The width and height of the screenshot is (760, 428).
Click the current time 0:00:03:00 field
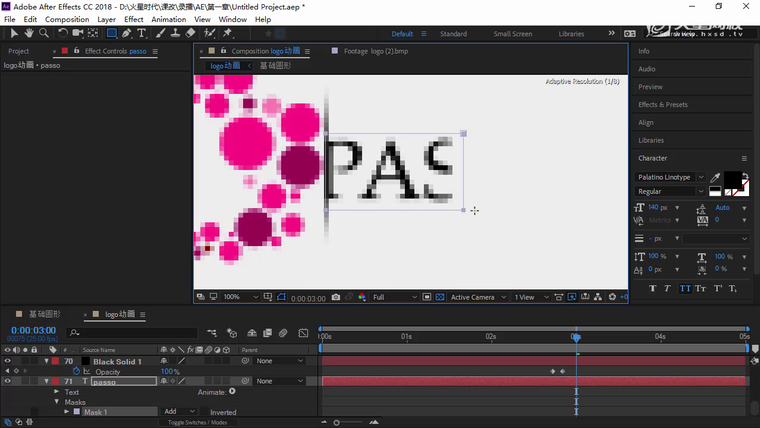33,330
